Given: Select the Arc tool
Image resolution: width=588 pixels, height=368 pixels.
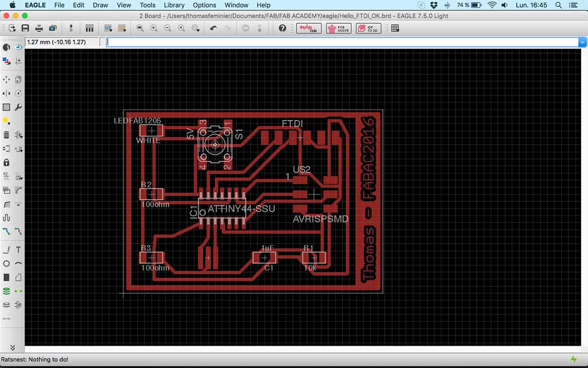Looking at the screenshot, I should 18,263.
